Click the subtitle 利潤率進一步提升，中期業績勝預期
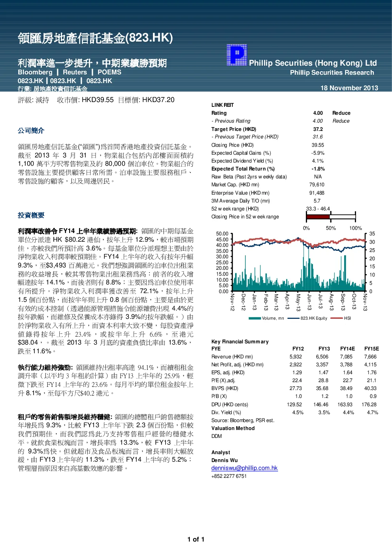392x555 pixels. (92, 63)
